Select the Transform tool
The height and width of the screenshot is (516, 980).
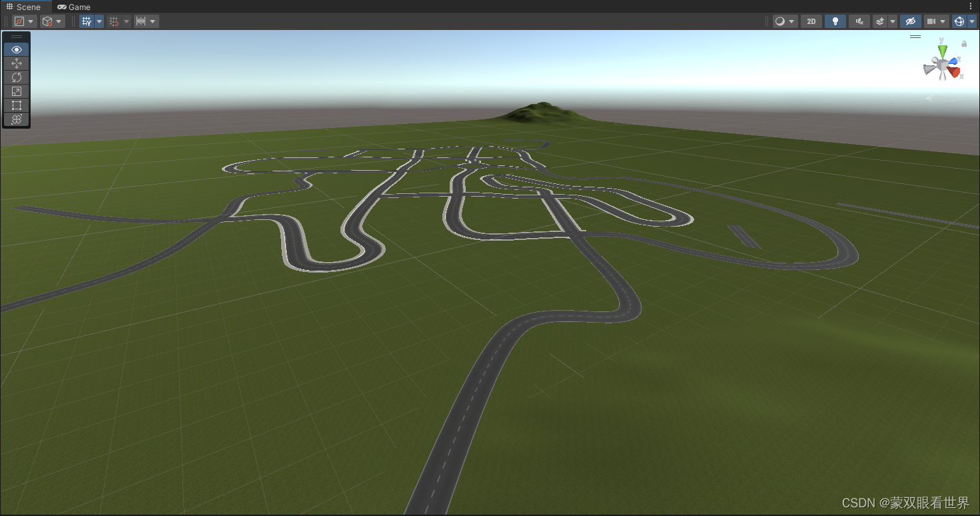coord(16,119)
